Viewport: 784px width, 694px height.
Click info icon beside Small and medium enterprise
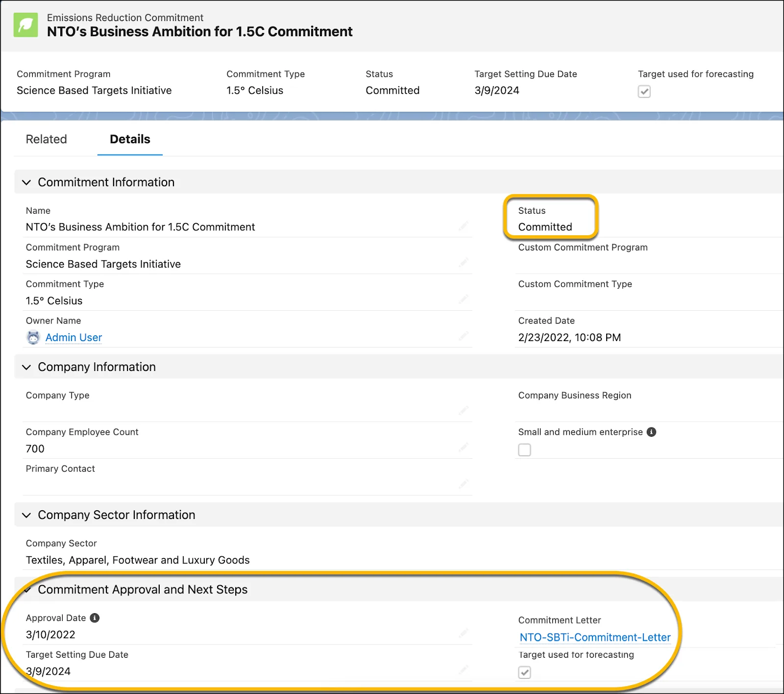point(651,432)
